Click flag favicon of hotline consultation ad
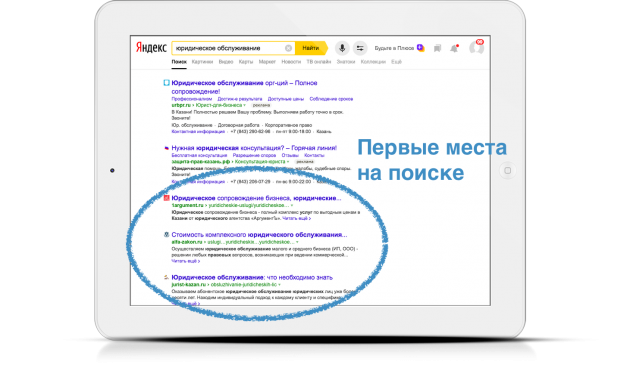Image resolution: width=630 pixels, height=374 pixels. pyautogui.click(x=166, y=148)
